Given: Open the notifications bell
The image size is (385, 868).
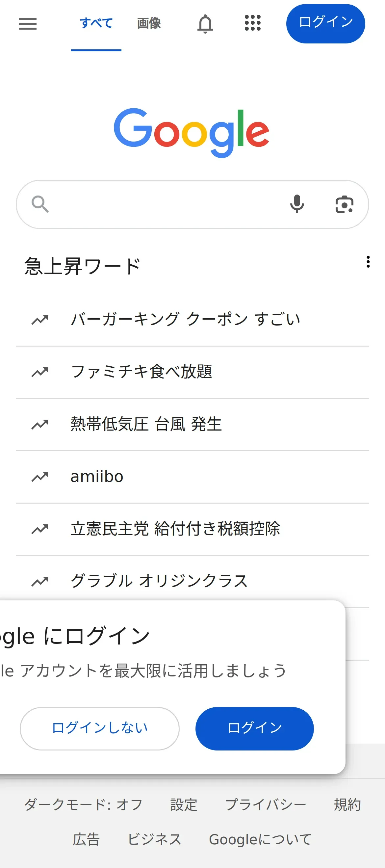Looking at the screenshot, I should [x=205, y=24].
